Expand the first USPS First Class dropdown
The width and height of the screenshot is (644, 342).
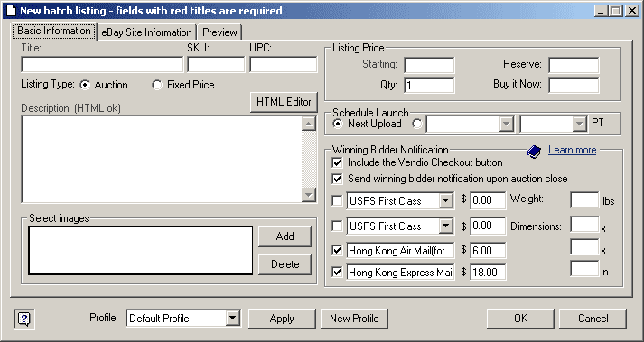[445, 201]
